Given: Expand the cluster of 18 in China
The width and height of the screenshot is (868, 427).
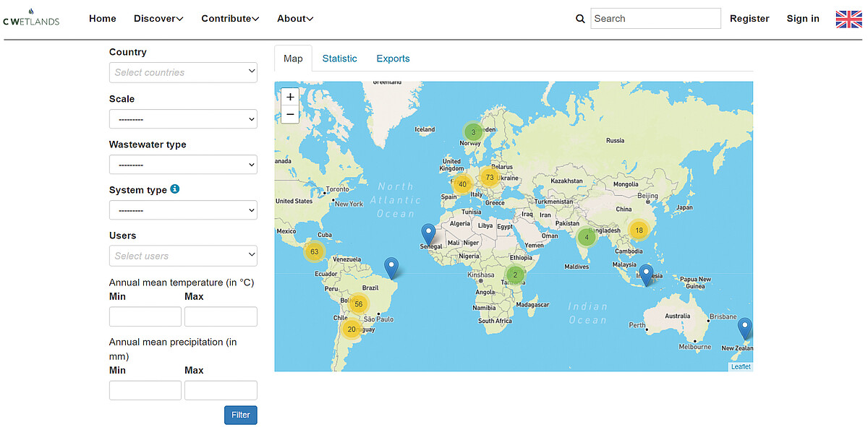Looking at the screenshot, I should (638, 230).
